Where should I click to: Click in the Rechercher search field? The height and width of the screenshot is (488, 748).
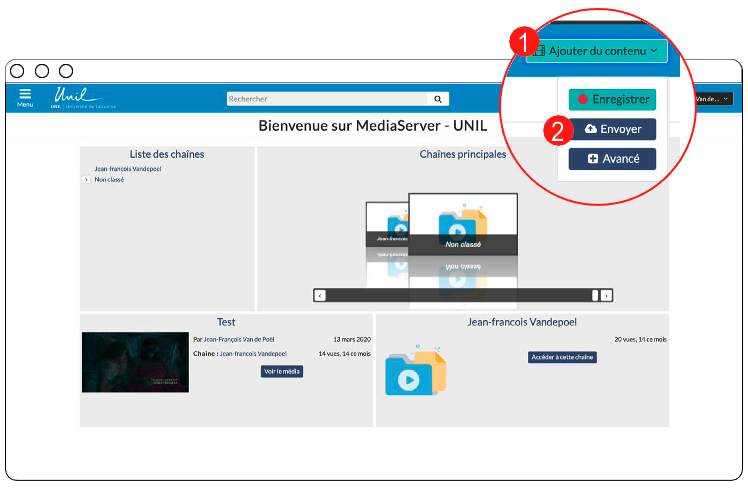pos(326,99)
